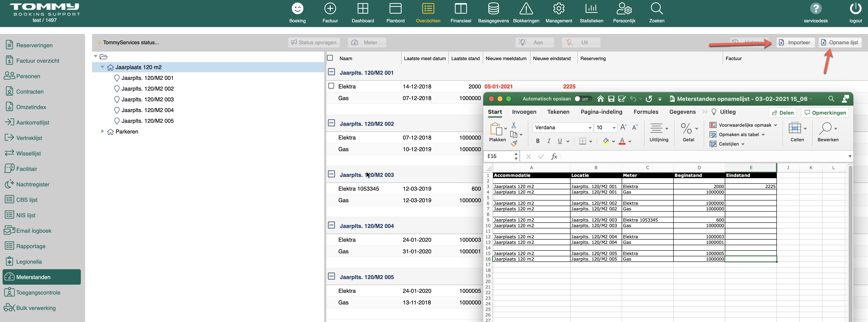This screenshot has width=868, height=322.
Task: Click Excel search magnifier in title bar
Action: pos(831,99)
